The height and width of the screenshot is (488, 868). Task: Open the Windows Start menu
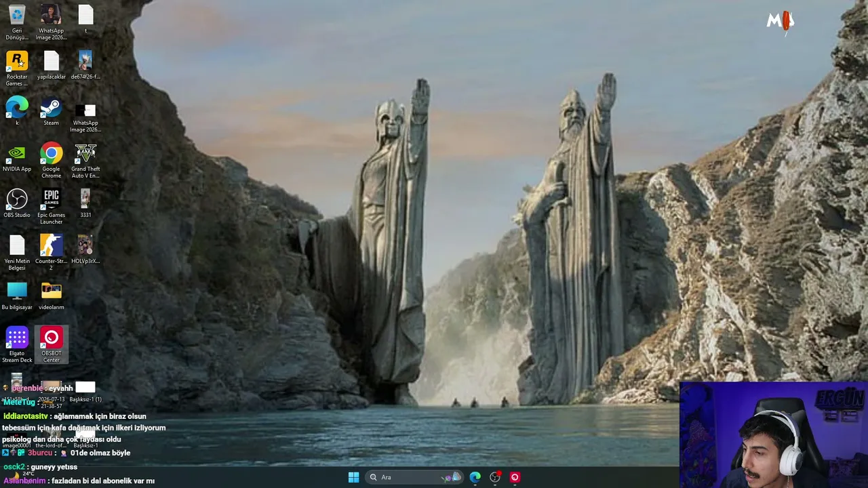pos(353,477)
